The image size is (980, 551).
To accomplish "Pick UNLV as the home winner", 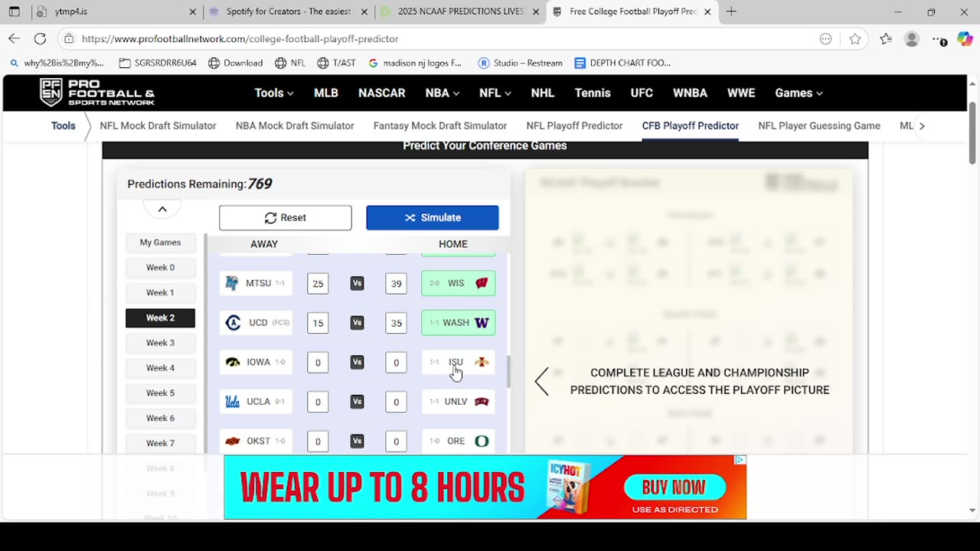I will point(459,402).
